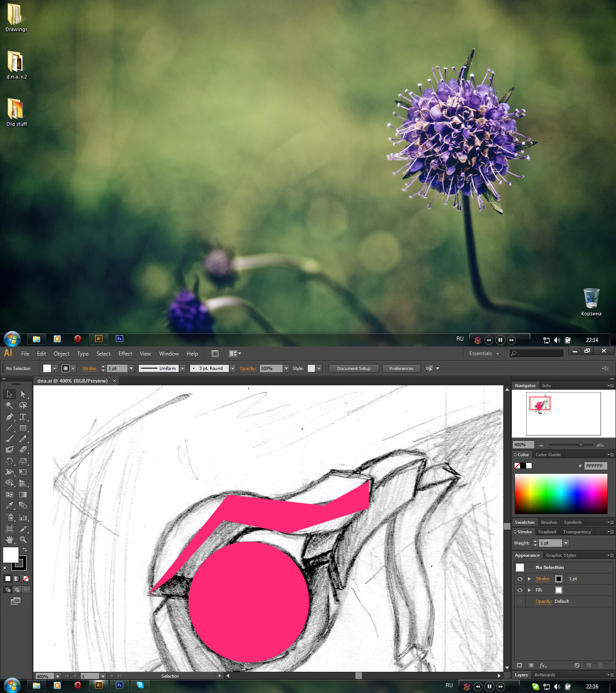Select the Free Transform tool
This screenshot has height=693, width=616.
coord(23,472)
